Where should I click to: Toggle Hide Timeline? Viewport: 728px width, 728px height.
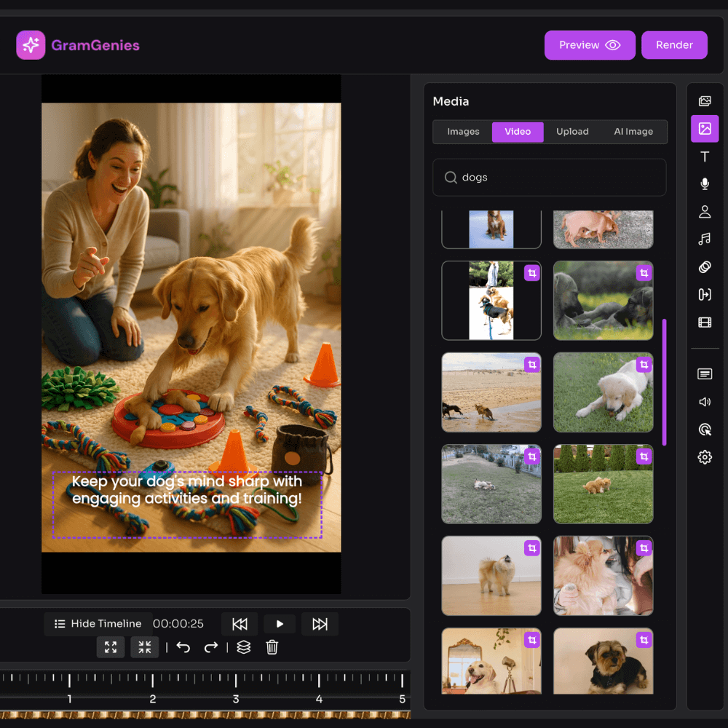pyautogui.click(x=98, y=624)
